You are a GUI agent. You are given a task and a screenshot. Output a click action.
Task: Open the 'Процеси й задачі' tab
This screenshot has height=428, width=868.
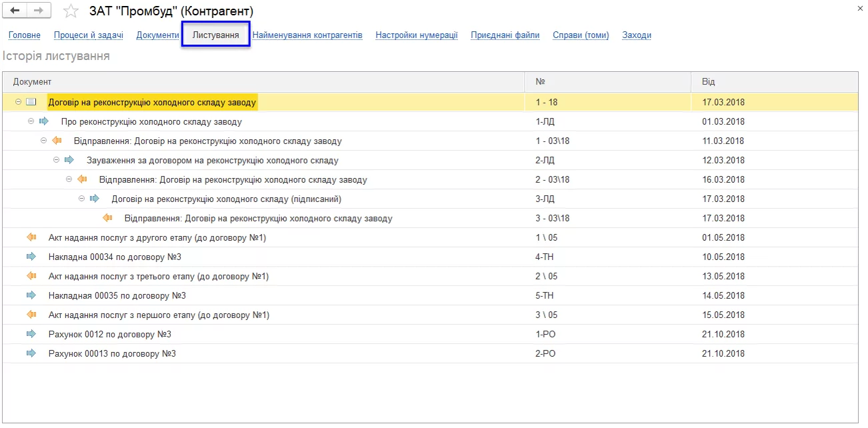point(88,35)
